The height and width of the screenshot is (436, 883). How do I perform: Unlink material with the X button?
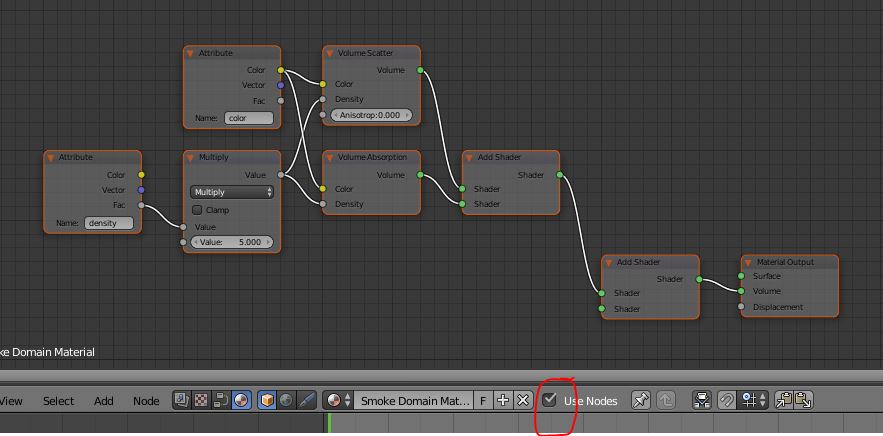(522, 400)
